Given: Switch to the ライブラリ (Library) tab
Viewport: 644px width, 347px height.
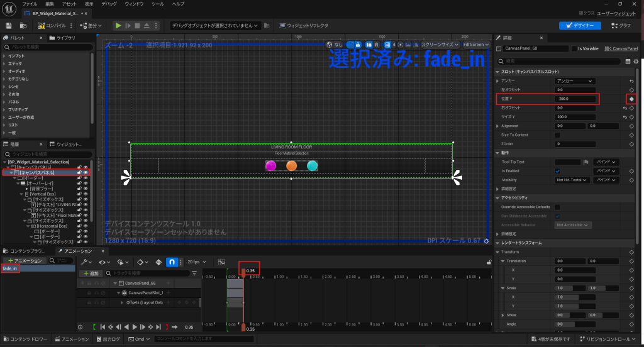Looking at the screenshot, I should point(66,38).
